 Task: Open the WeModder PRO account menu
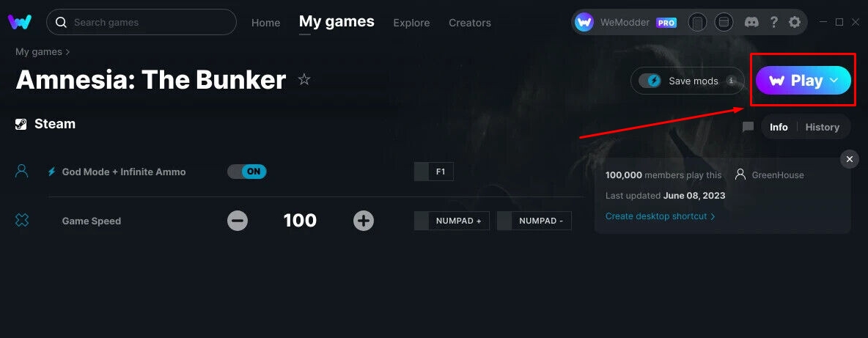click(625, 23)
